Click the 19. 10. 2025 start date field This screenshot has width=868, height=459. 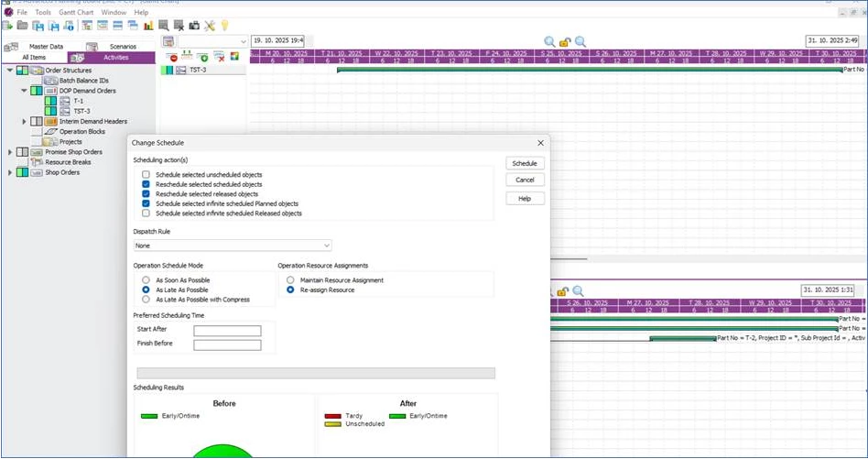[x=278, y=40]
